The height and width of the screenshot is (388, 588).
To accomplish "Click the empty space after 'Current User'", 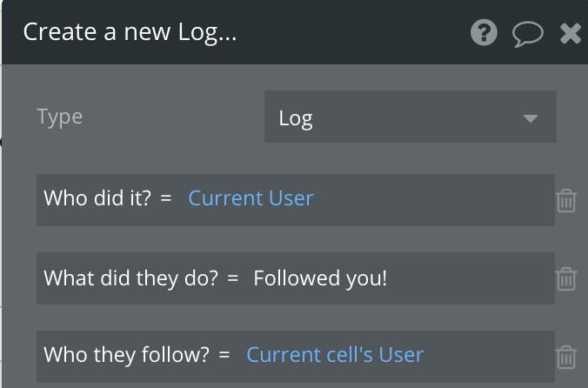I will (433, 200).
